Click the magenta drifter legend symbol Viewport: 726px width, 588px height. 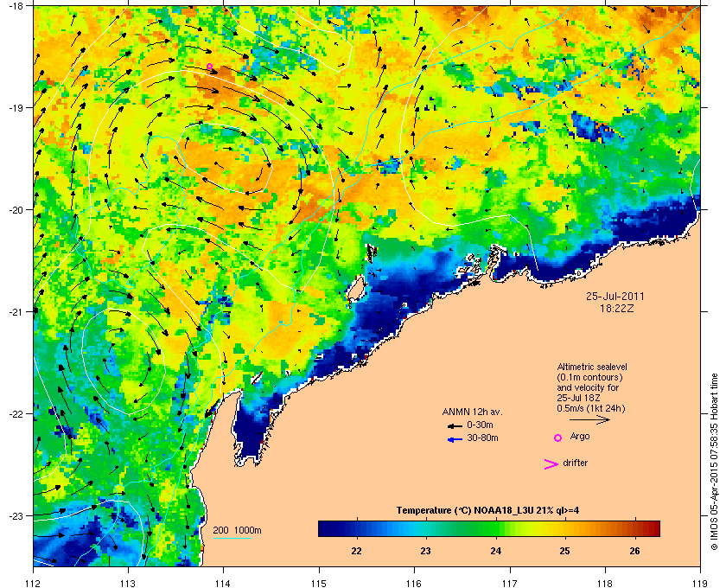click(551, 464)
